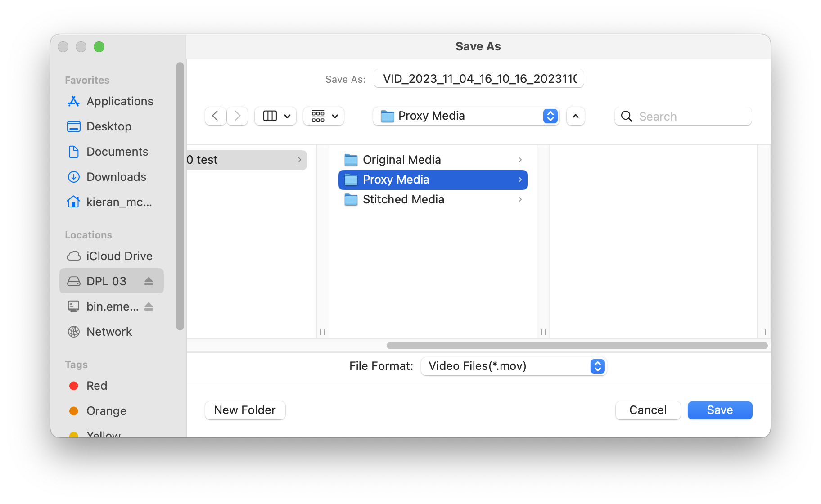Image resolution: width=821 pixels, height=504 pixels.
Task: Open the File Format dropdown
Action: [x=514, y=366]
